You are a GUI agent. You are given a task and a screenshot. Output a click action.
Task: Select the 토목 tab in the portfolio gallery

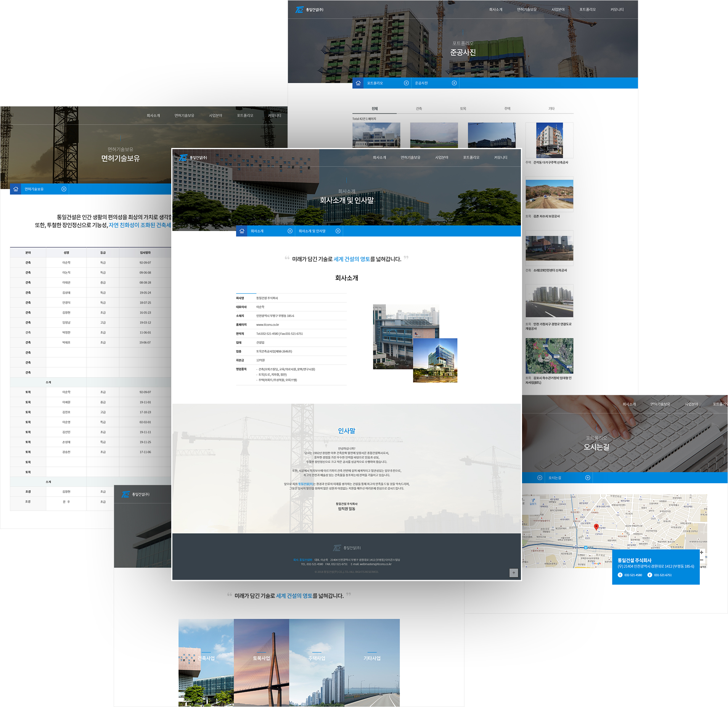463,109
